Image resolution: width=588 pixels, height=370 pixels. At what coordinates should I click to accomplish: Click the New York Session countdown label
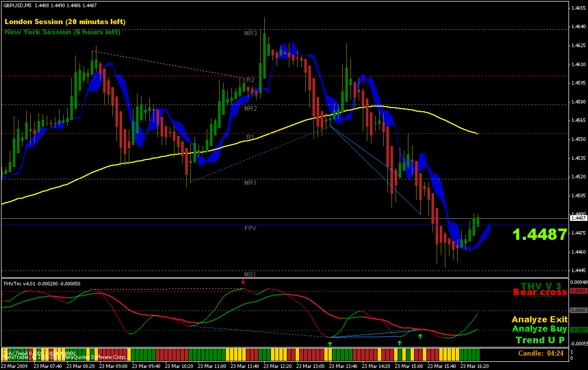tap(63, 32)
